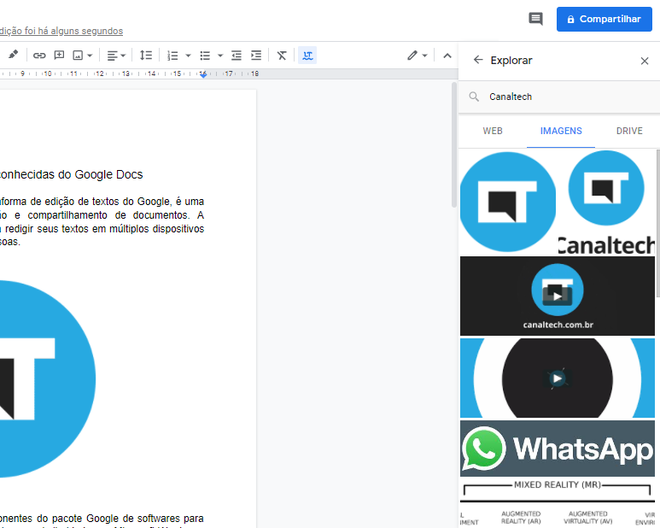The image size is (660, 528).
Task: Select the Mixed Reality diagram result
Action: (557, 503)
